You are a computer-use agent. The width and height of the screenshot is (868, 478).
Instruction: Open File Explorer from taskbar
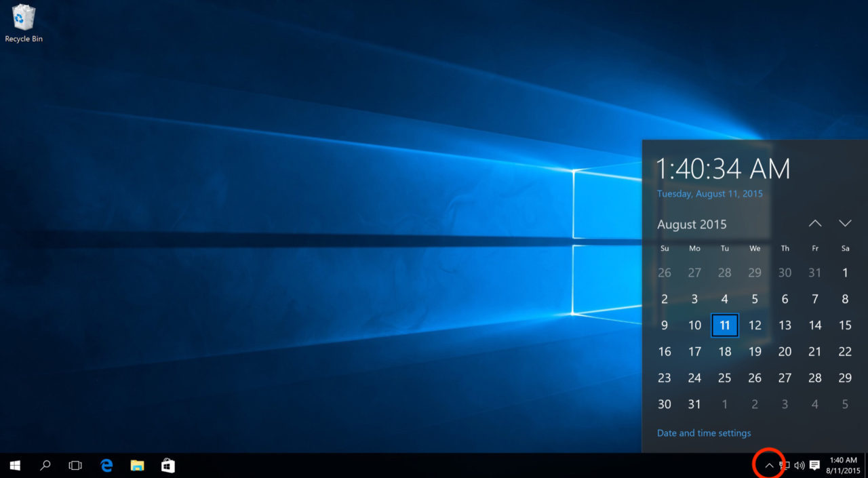138,466
